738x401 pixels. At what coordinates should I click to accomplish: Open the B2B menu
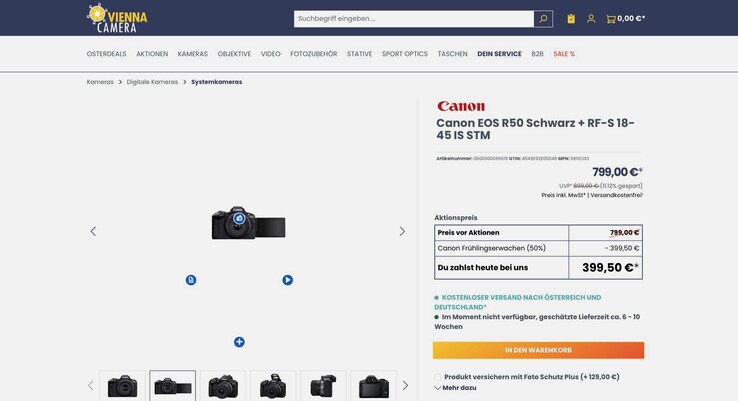point(537,54)
